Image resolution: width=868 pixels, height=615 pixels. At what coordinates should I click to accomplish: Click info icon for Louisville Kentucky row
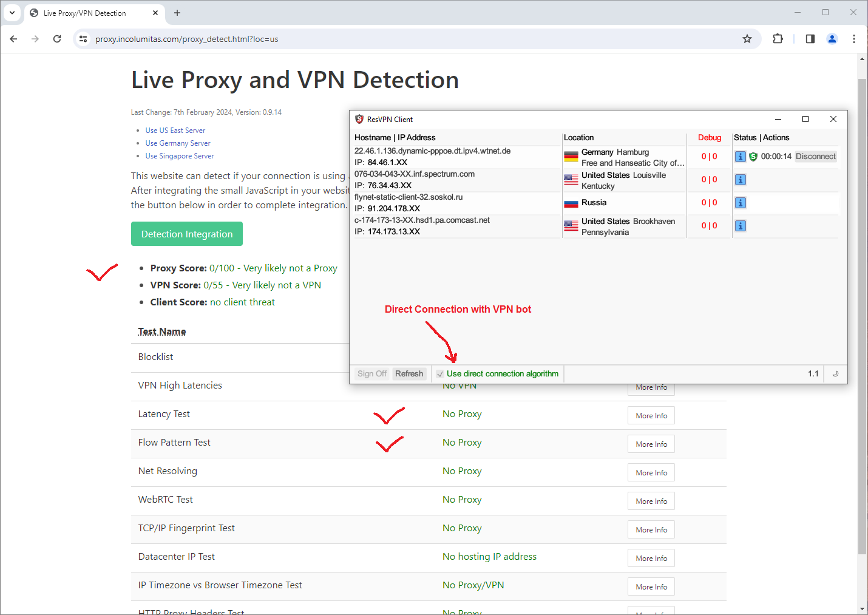pyautogui.click(x=741, y=180)
